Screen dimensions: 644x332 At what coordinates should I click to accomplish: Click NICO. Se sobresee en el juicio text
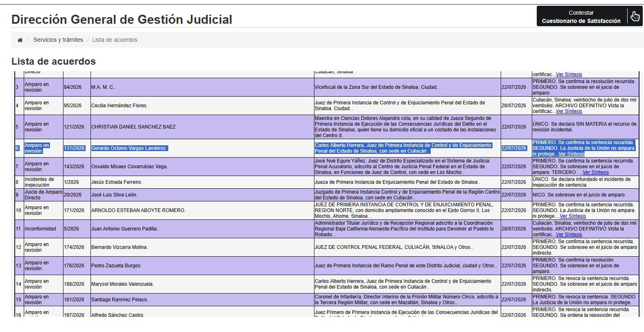[x=579, y=195]
